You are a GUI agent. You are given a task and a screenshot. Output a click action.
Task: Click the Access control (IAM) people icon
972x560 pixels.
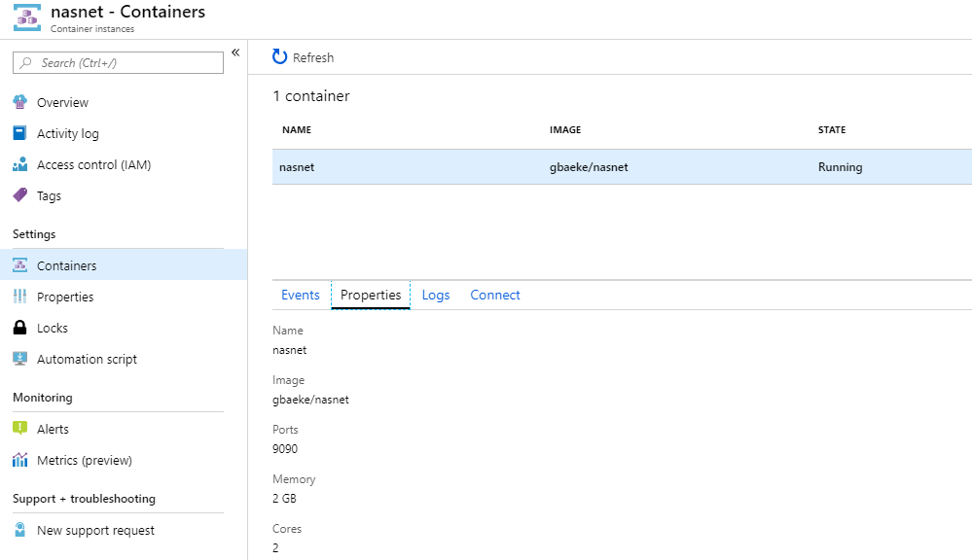pos(19,164)
